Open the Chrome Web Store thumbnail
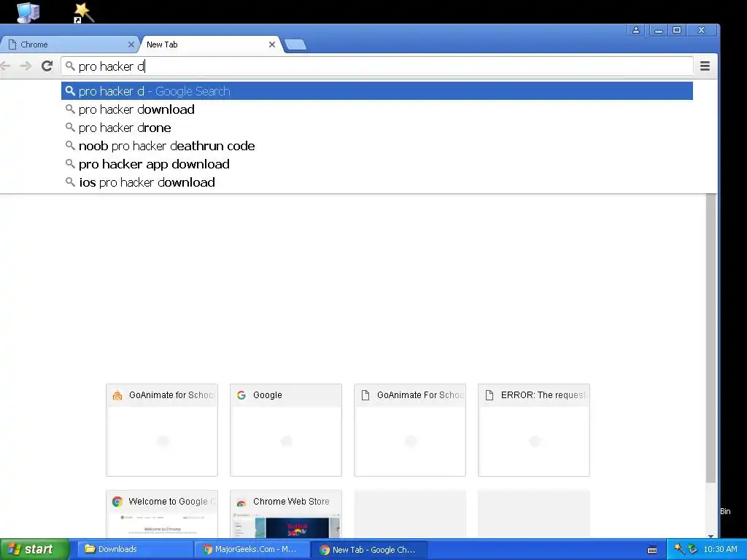Screen dimensions: 747x560 point(286,514)
